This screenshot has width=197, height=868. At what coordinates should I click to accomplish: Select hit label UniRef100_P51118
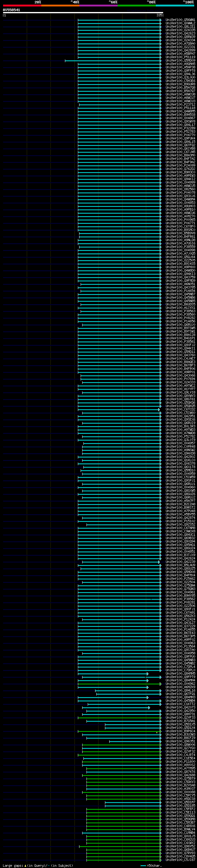click(x=180, y=108)
